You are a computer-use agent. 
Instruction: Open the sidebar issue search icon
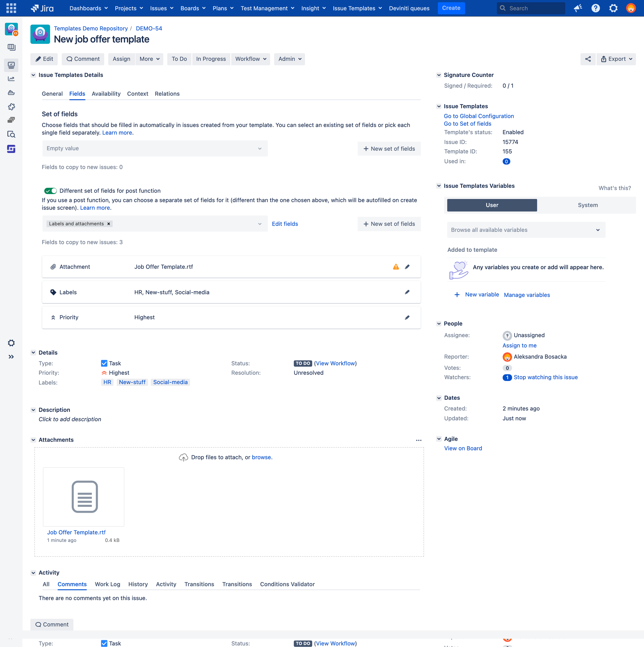tap(11, 135)
